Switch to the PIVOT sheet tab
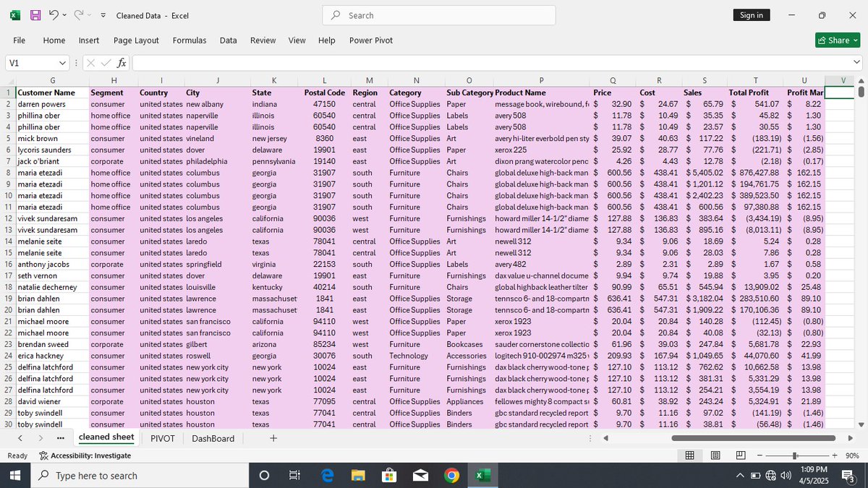 coord(163,438)
